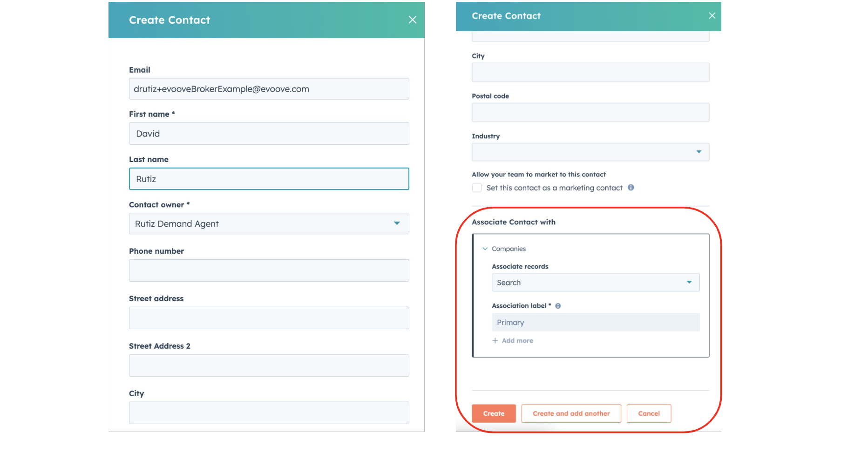Close the left Create Contact dialog

click(413, 20)
